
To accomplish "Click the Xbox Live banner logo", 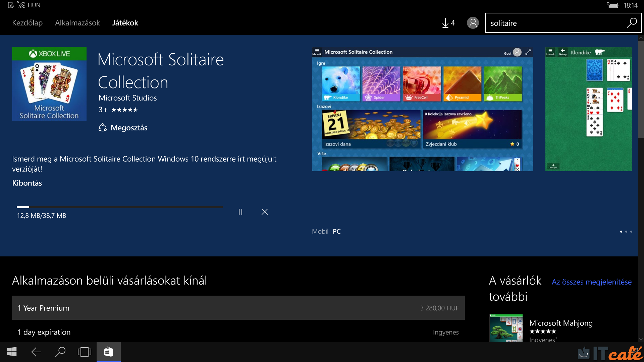I will (49, 54).
